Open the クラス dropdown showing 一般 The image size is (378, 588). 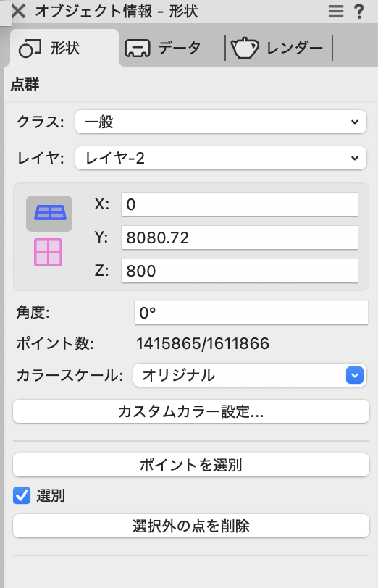[220, 122]
